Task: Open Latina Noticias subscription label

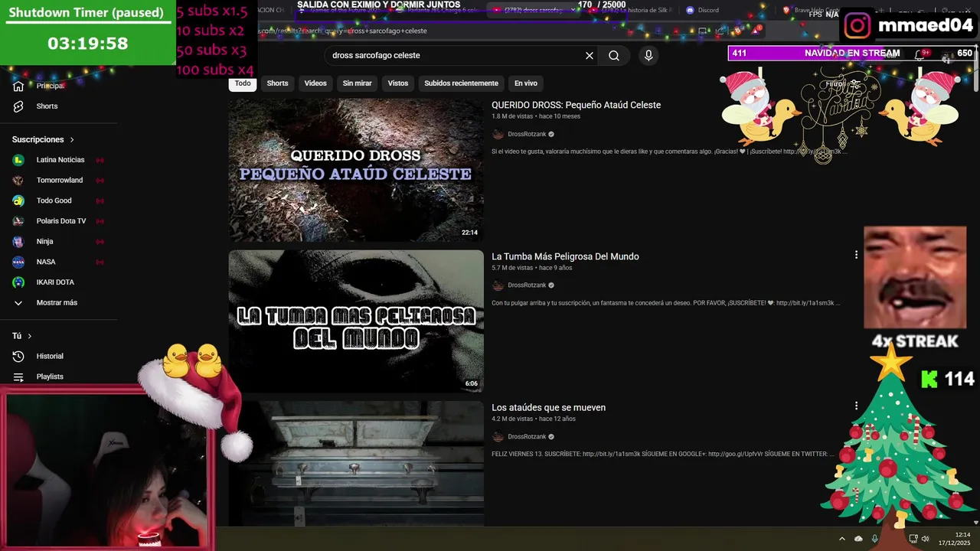Action: (60, 160)
